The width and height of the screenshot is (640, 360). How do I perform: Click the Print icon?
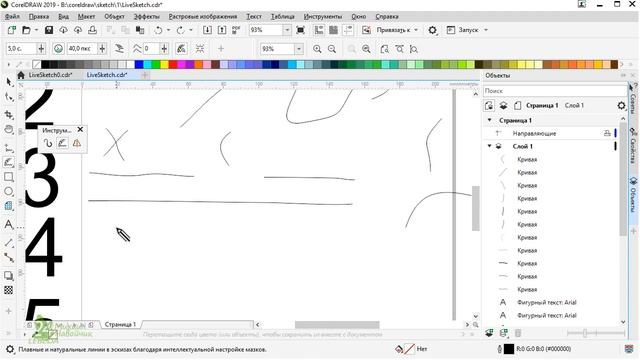coord(93,30)
